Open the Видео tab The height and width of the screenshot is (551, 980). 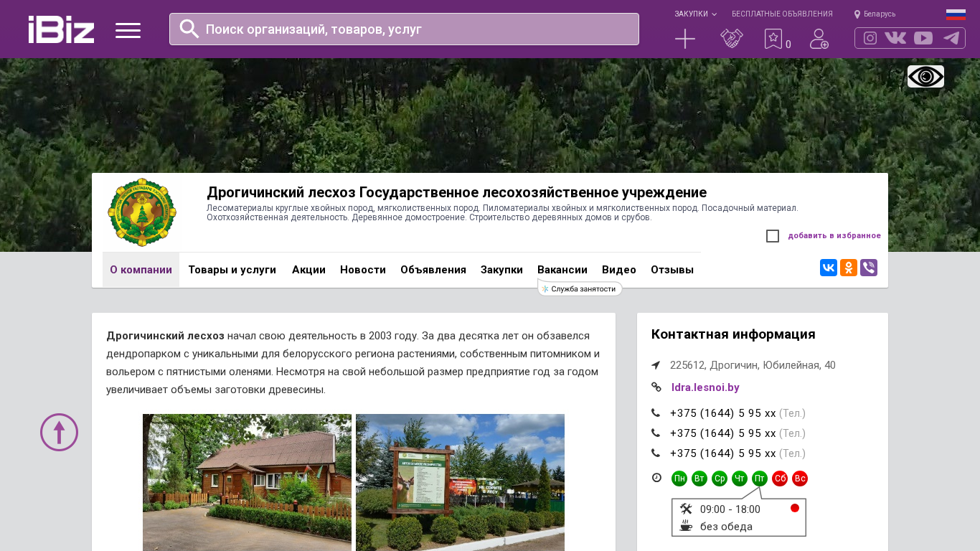point(619,270)
